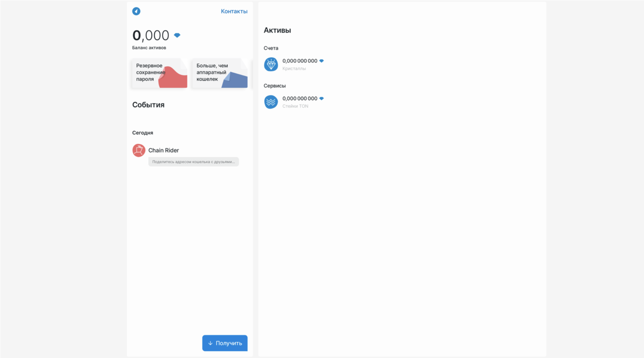Select the Кристаллы balance amount
This screenshot has width=644, height=358.
pos(300,61)
